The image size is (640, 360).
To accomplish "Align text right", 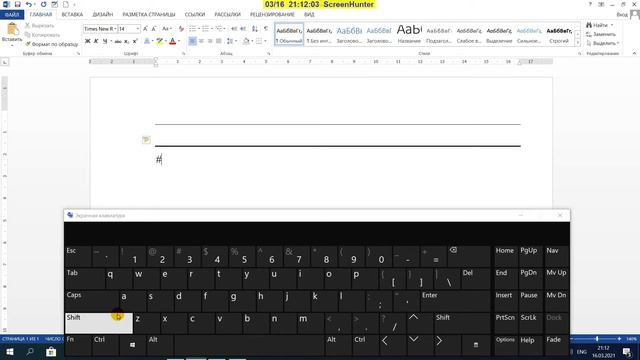I will (x=210, y=41).
